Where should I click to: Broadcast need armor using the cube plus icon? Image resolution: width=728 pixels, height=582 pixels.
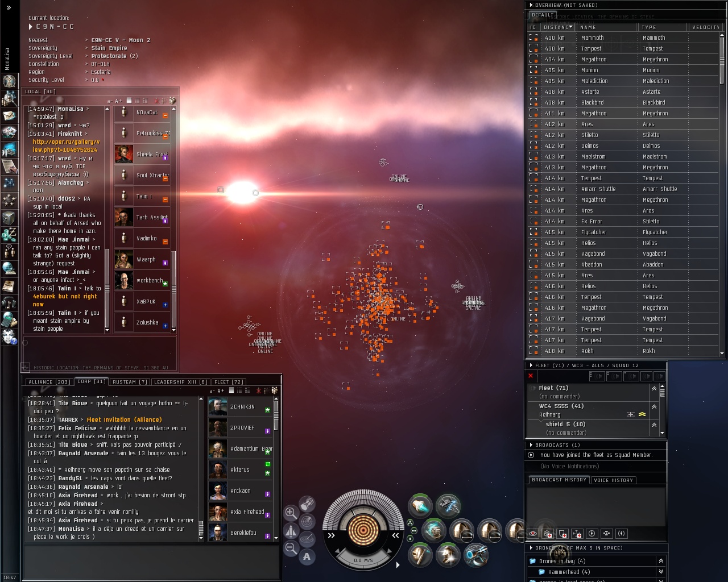point(548,534)
